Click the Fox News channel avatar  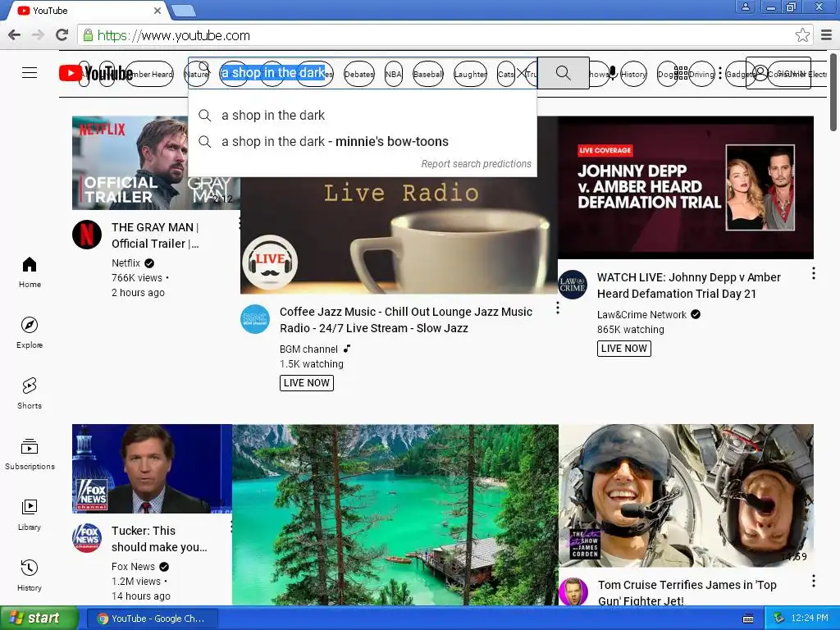[87, 538]
